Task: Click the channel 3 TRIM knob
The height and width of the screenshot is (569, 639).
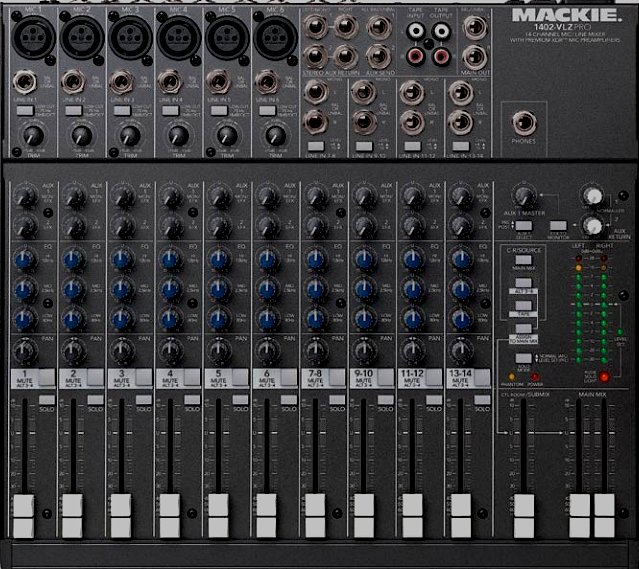Action: point(130,136)
